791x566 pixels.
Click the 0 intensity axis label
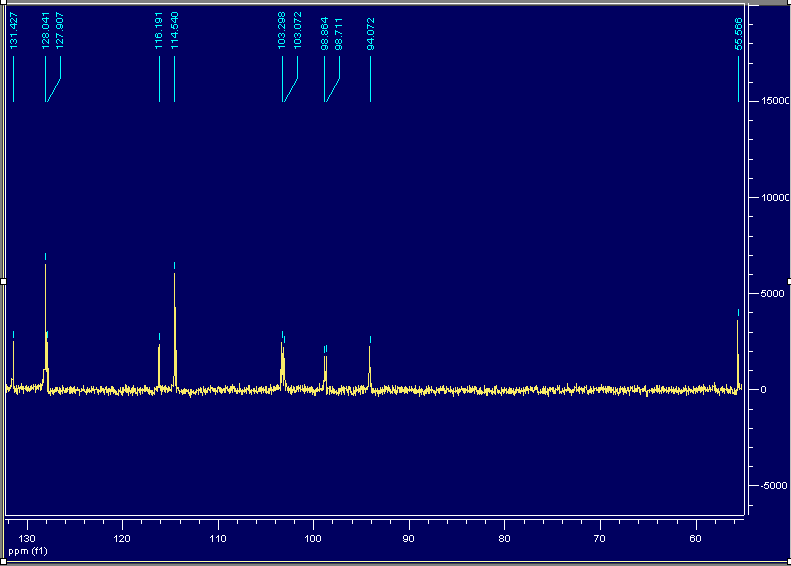point(764,389)
